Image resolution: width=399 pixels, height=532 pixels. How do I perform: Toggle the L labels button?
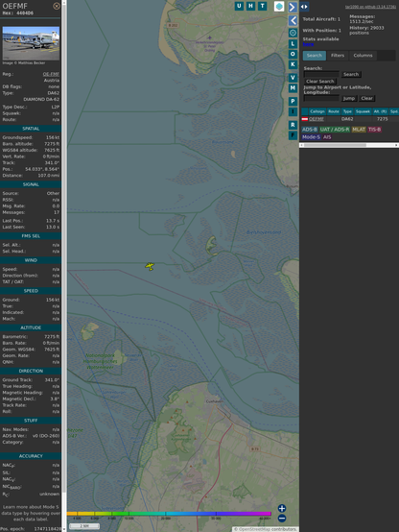(293, 44)
